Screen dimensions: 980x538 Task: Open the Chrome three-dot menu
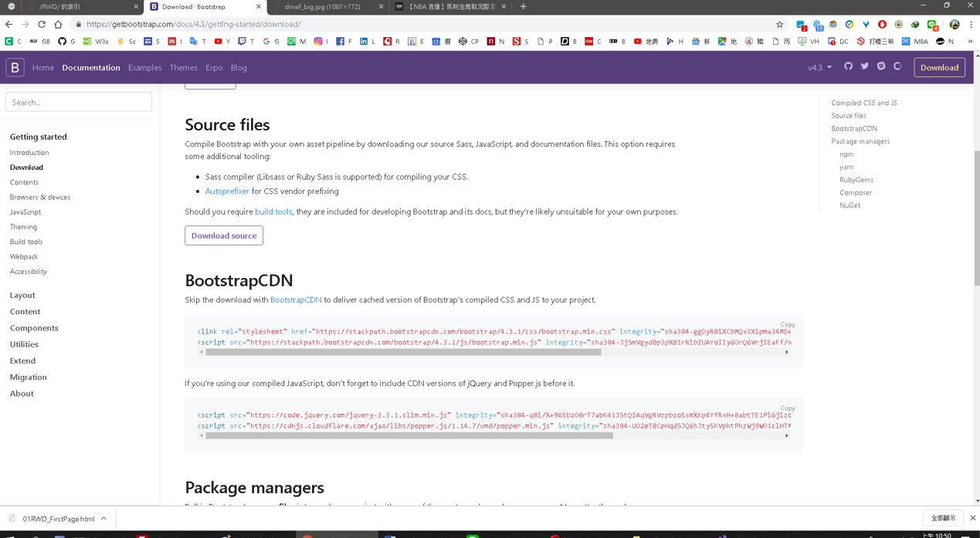(971, 25)
